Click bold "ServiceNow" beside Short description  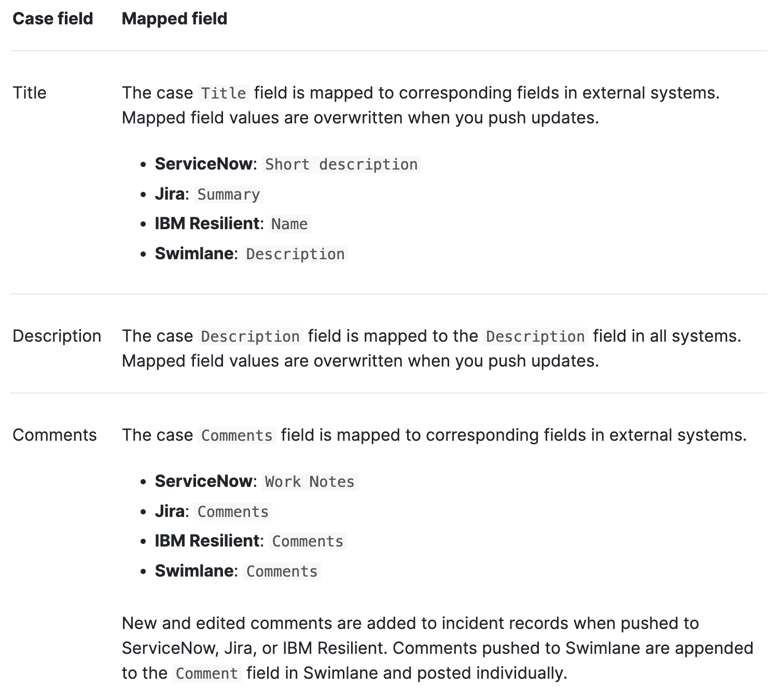[x=203, y=164]
